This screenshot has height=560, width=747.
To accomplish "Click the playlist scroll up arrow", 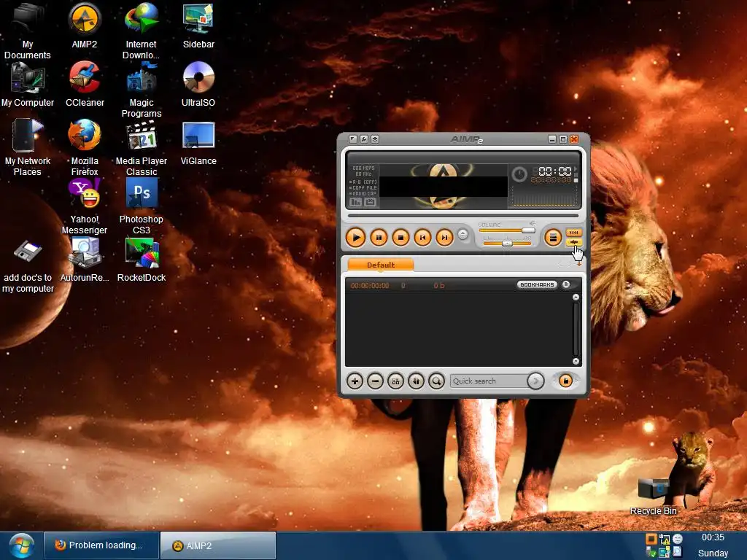I will (576, 297).
